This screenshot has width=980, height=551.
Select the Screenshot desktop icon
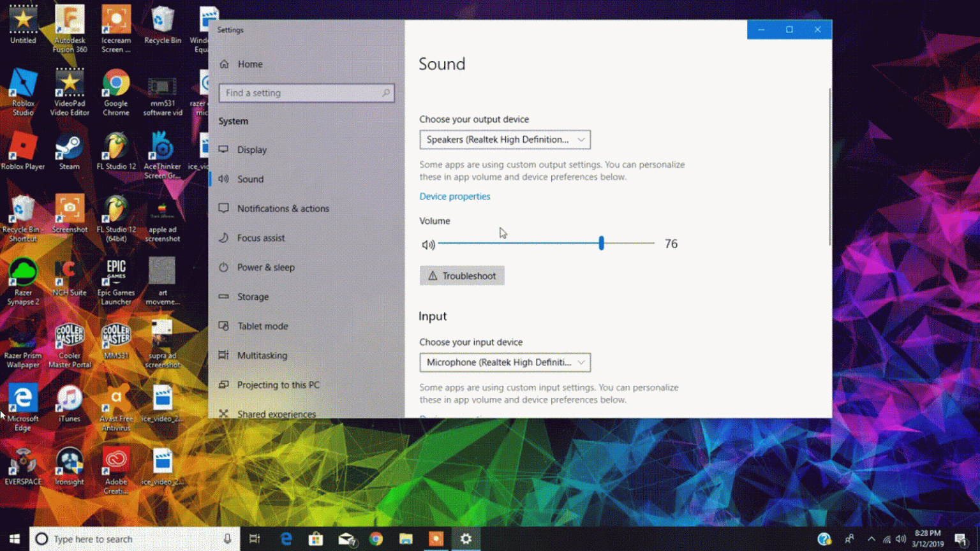click(70, 214)
